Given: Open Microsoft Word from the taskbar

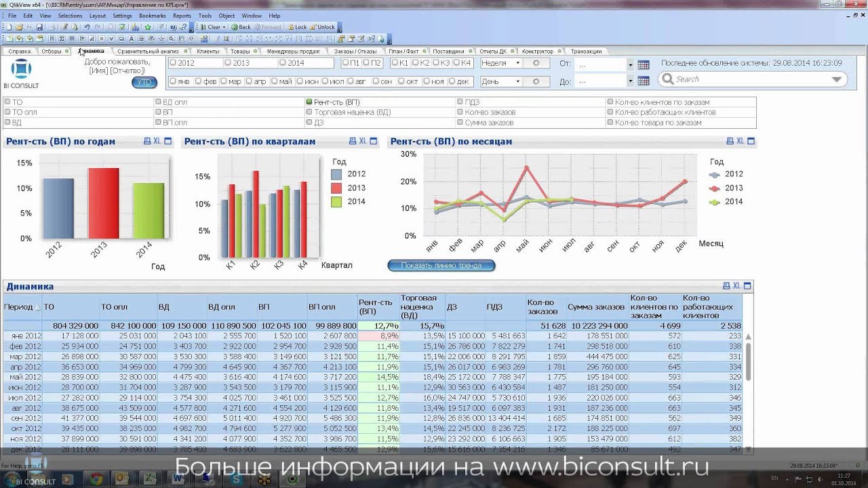Looking at the screenshot, I should click(178, 479).
